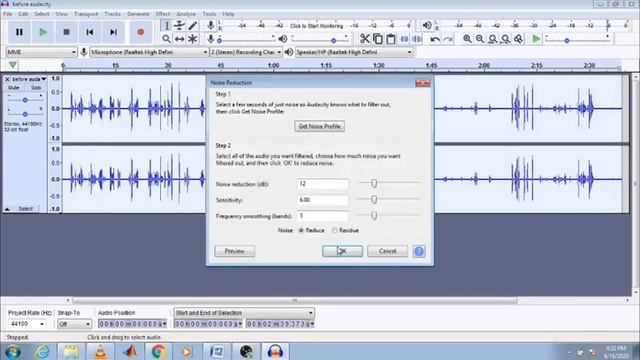Click the track Select button

coord(25,209)
